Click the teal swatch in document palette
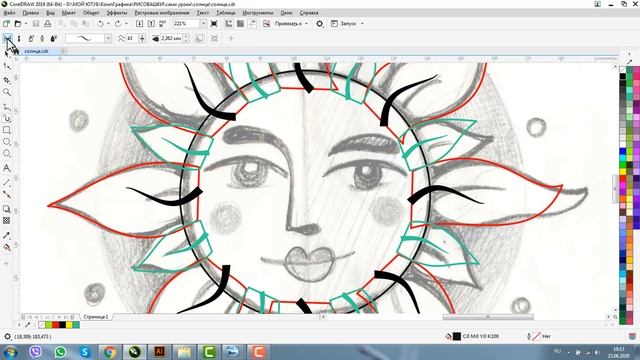Image resolution: width=640 pixels, height=360 pixels. pos(76,325)
